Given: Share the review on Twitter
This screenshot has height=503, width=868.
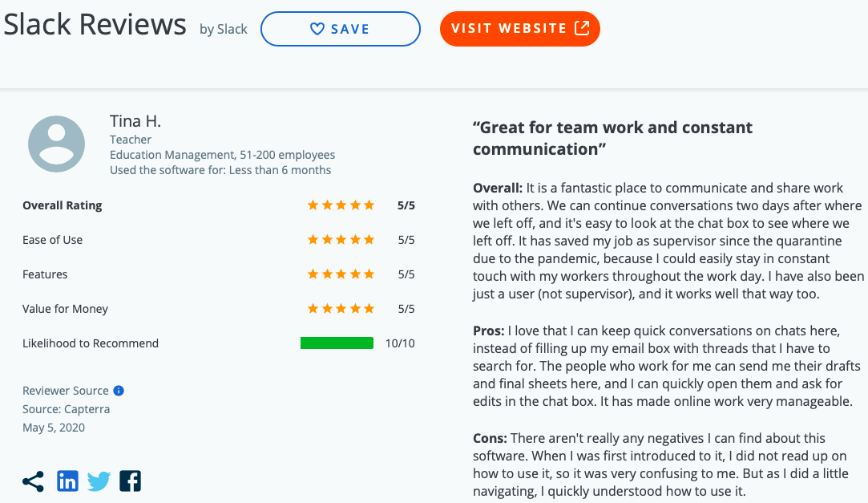Looking at the screenshot, I should point(99,481).
